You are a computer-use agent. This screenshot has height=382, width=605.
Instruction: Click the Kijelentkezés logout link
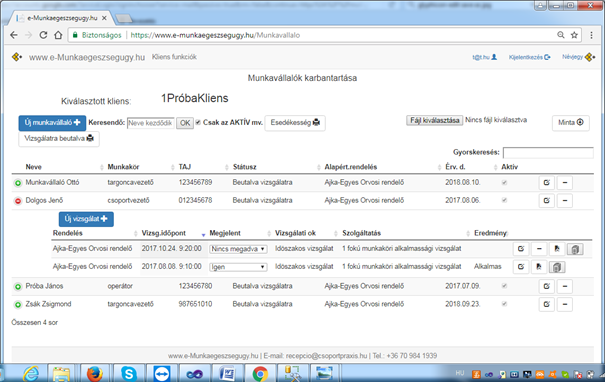point(529,57)
